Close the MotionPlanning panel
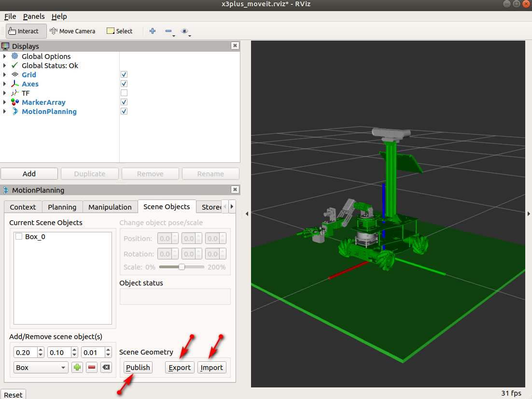Screen dimensions: 532x399 pyautogui.click(x=235, y=189)
